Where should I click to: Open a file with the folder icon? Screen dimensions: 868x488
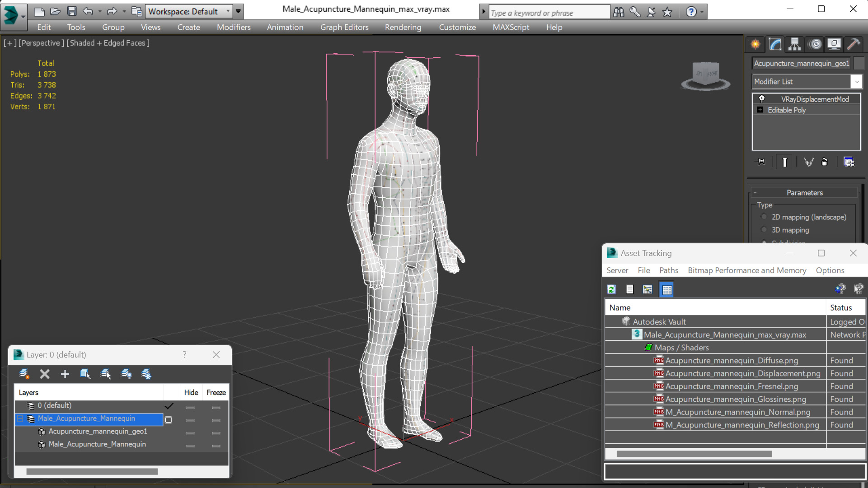(x=55, y=11)
